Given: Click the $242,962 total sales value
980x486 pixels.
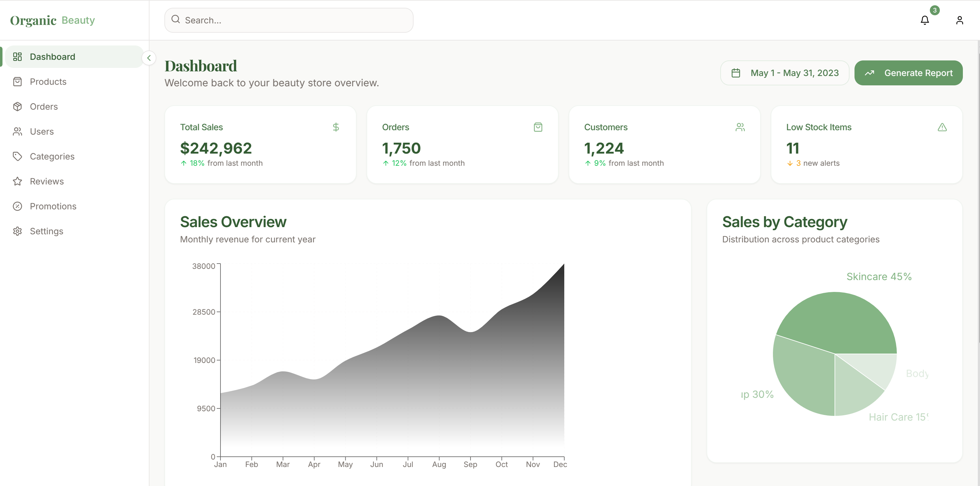Looking at the screenshot, I should tap(216, 148).
